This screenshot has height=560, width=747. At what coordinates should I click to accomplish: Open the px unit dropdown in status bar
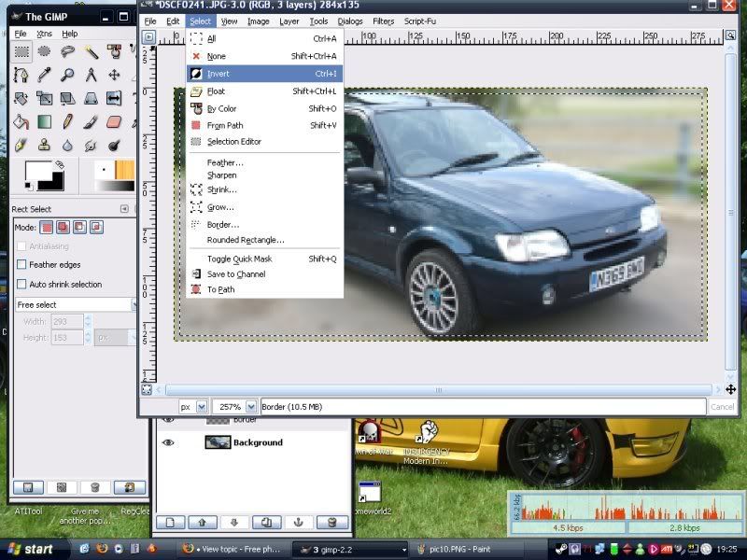tap(202, 407)
